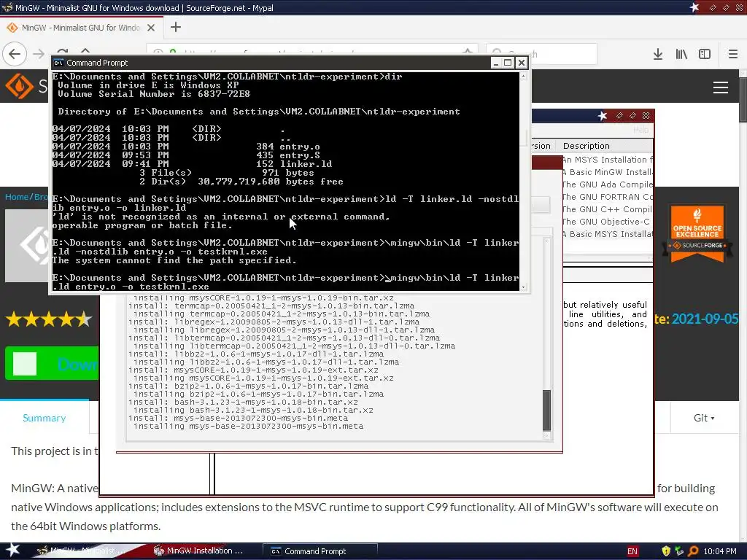
Task: Open the browser downloads panel
Action: pyautogui.click(x=658, y=54)
